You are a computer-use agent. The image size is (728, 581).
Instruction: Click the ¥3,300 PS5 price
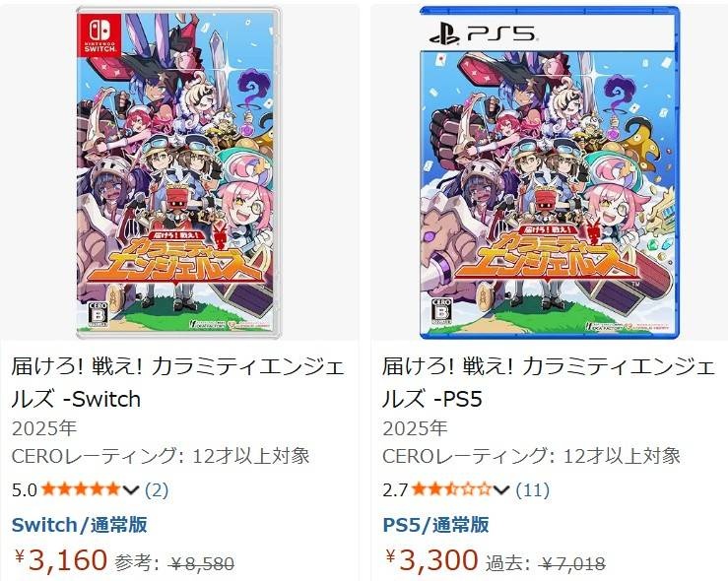coord(431,560)
